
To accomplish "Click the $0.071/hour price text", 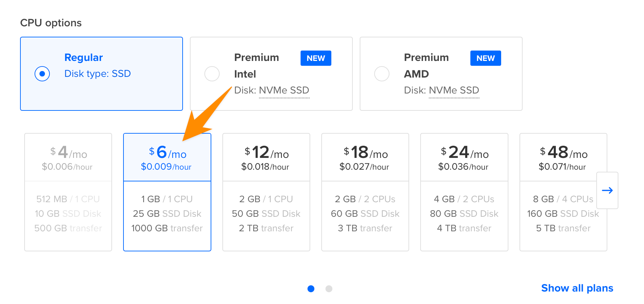I will [562, 167].
